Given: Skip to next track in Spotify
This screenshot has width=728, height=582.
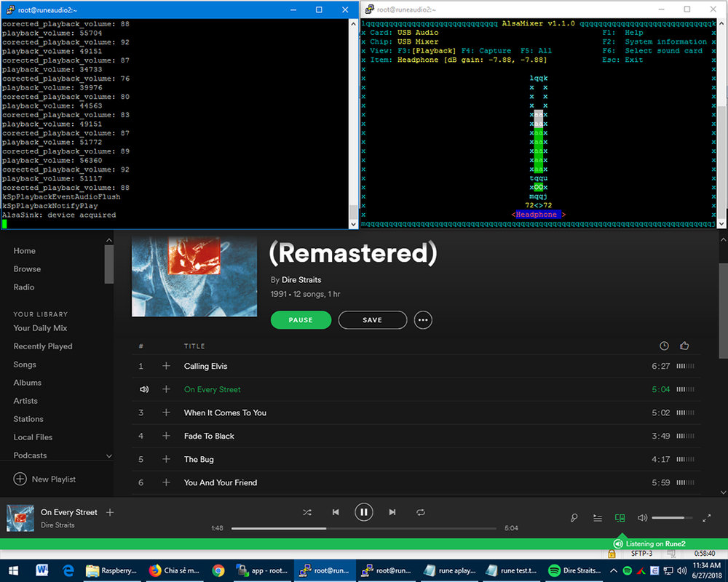Looking at the screenshot, I should coord(392,512).
